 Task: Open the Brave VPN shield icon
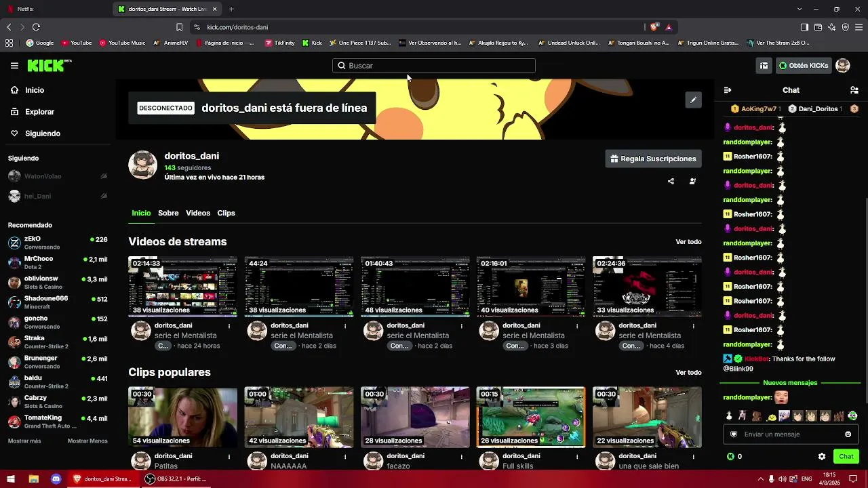coord(846,27)
